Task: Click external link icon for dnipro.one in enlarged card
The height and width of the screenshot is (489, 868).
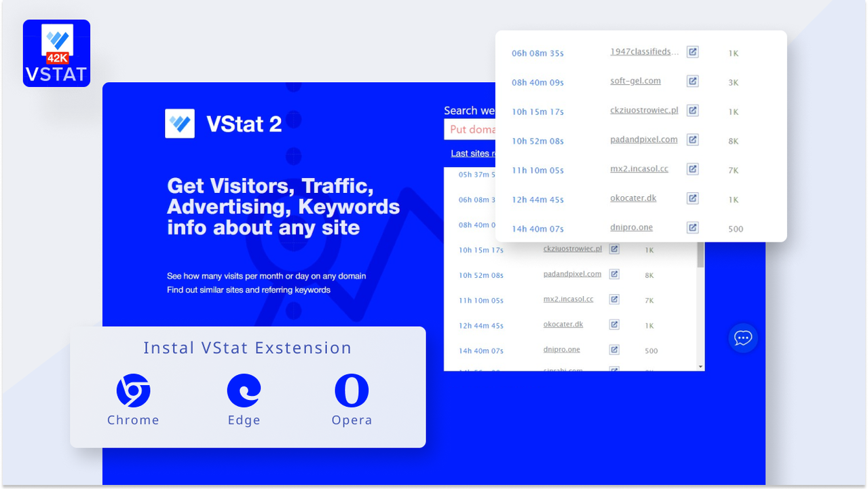Action: [x=692, y=227]
